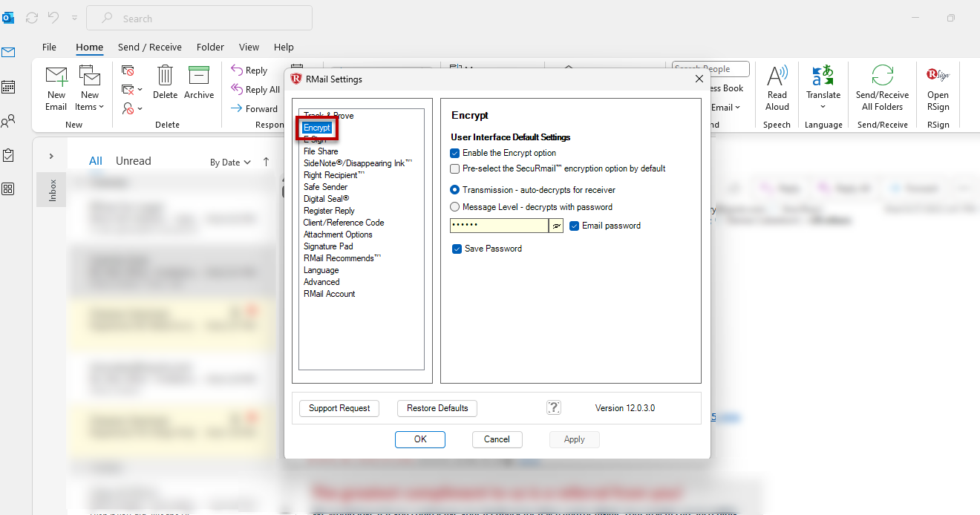Click the Send/Receive sync icon in title bar

(x=31, y=18)
